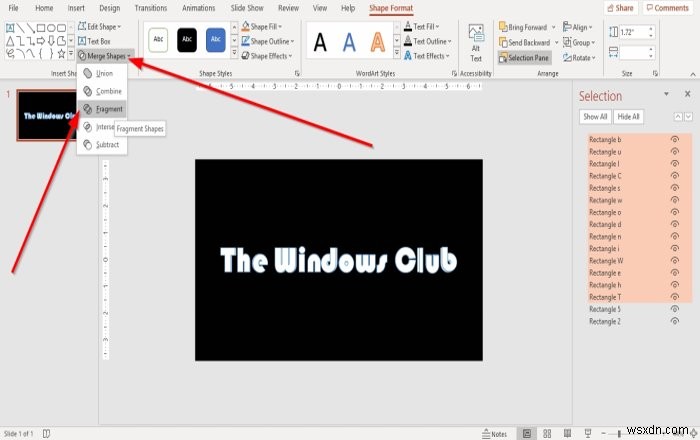
Task: Hide Rectangle T in Selection pane
Action: 675,297
